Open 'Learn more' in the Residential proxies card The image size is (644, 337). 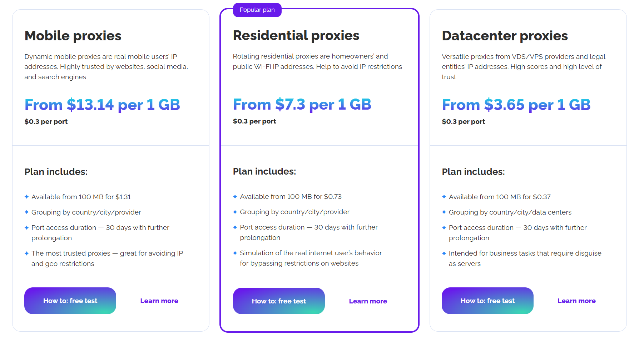(x=368, y=301)
